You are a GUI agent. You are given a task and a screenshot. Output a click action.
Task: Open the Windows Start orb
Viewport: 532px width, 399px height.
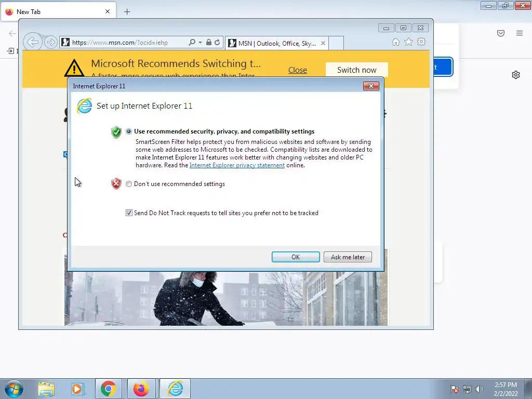(14, 389)
